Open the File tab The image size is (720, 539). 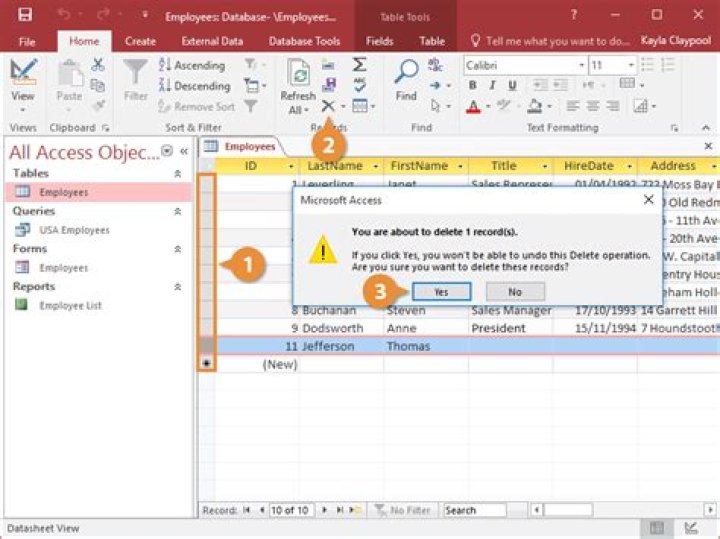point(27,42)
